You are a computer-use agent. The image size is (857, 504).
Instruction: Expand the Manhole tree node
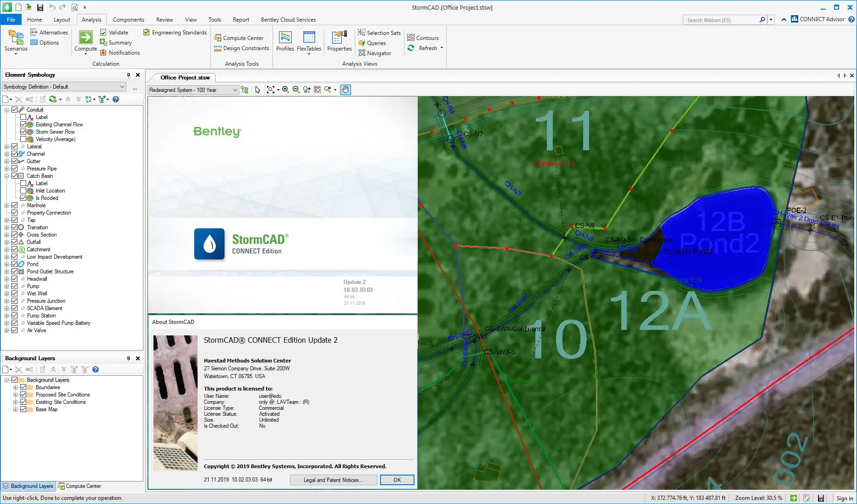click(7, 205)
